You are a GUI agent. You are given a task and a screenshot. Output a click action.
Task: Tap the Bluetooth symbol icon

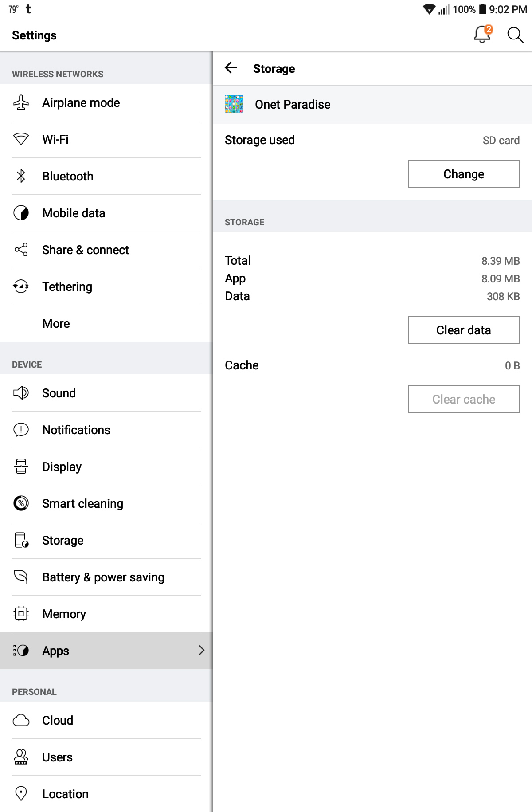coord(21,176)
